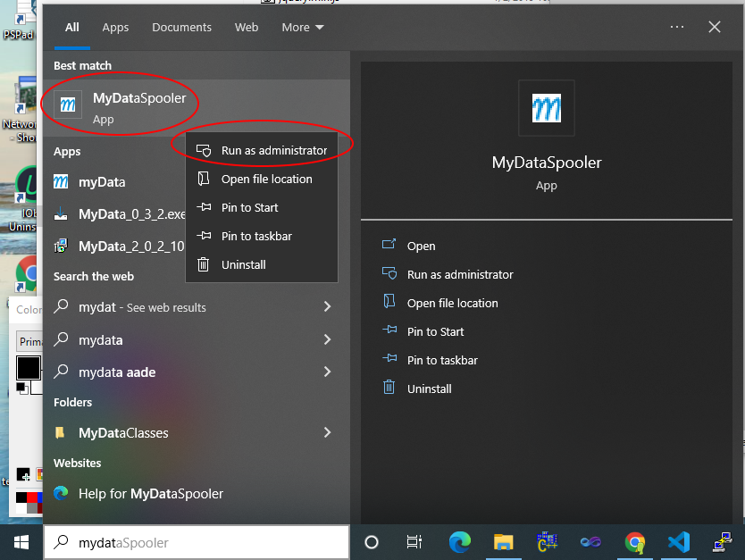The image size is (745, 560).
Task: Expand the mydat web results arrow
Action: [327, 307]
